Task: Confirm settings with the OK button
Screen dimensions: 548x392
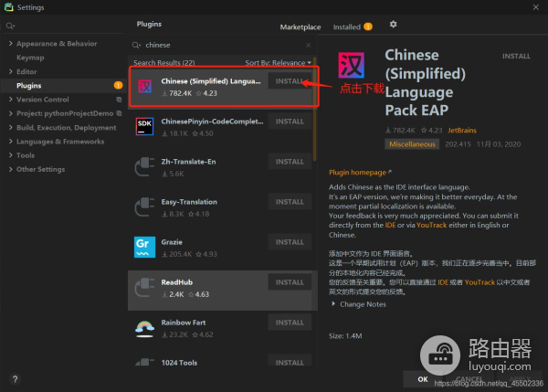Action: [423, 379]
